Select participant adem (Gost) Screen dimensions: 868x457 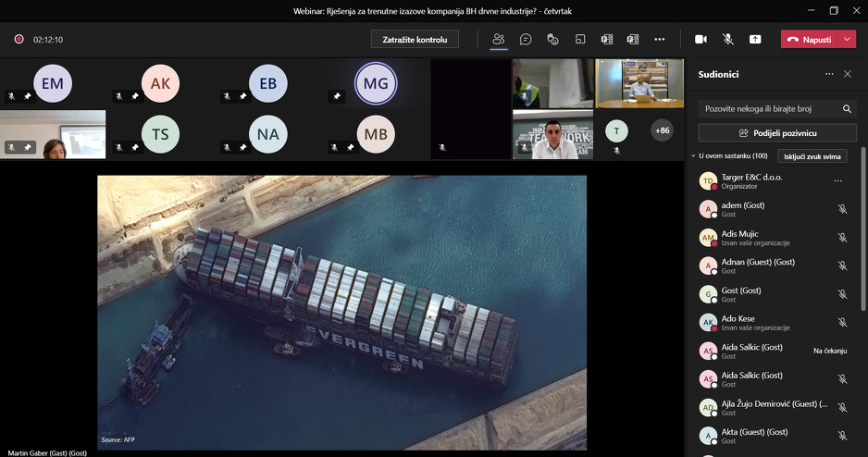tap(775, 209)
